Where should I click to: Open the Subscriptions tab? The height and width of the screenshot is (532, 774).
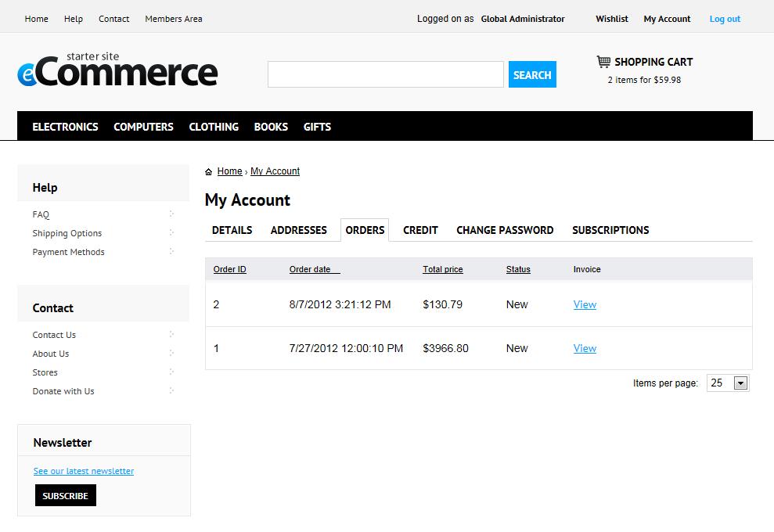tap(610, 231)
